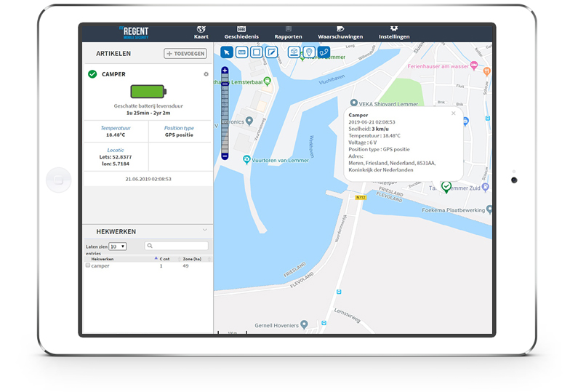The height and width of the screenshot is (392, 578).
Task: Open the map layers tool
Action: 294,52
